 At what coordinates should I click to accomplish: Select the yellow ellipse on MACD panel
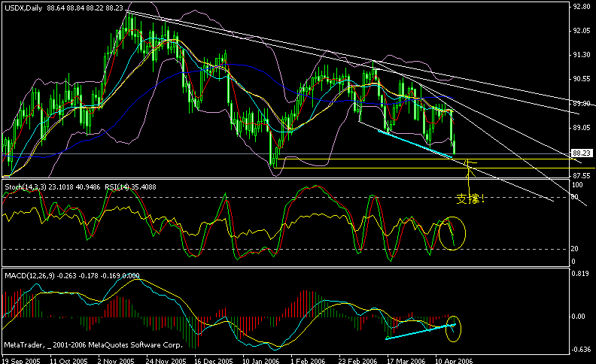(x=454, y=329)
